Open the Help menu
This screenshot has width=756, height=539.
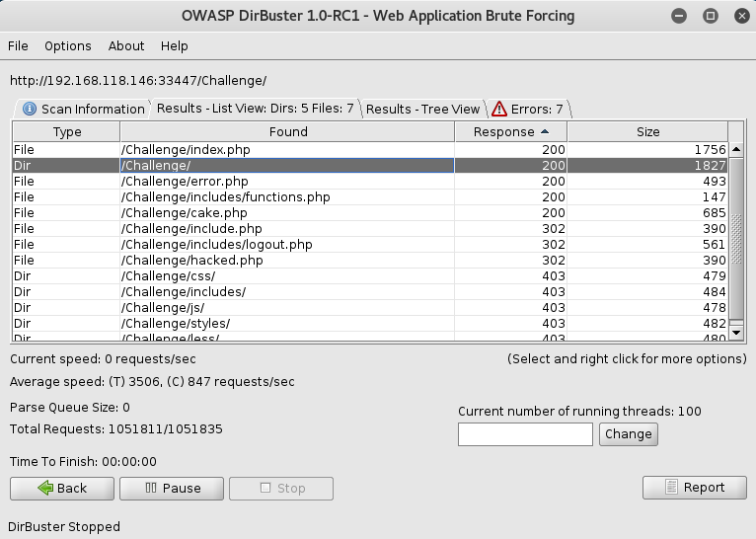[175, 45]
